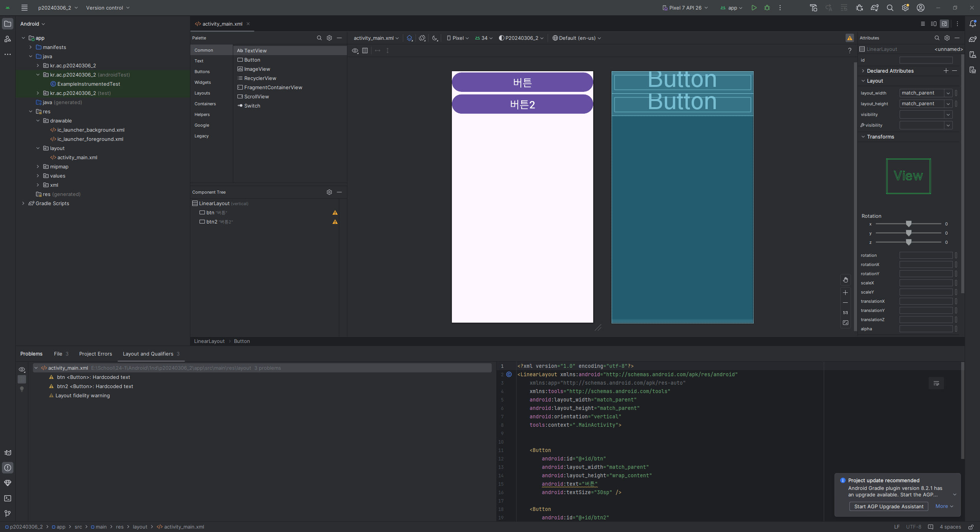Open Terminal tool window icon
The height and width of the screenshot is (532, 980).
coord(8,498)
